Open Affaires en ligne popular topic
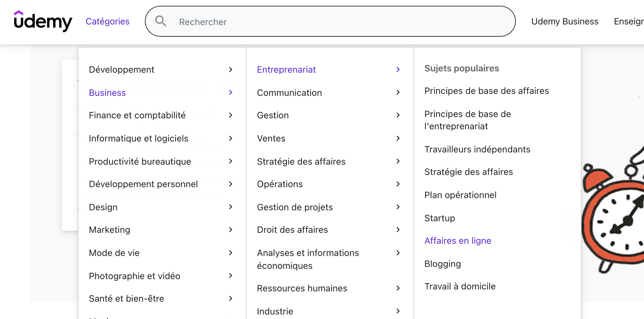Screen dimensions: 644x319 click(x=458, y=241)
